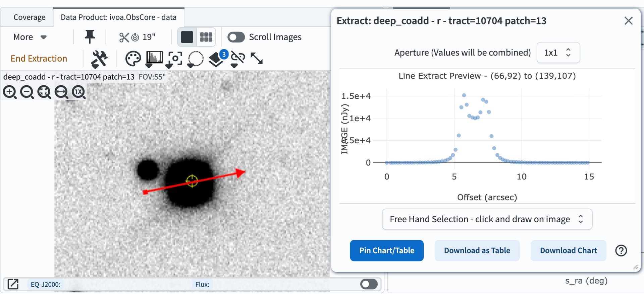The image size is (644, 294).
Task: Click the expand image arrows icon
Action: tap(257, 59)
